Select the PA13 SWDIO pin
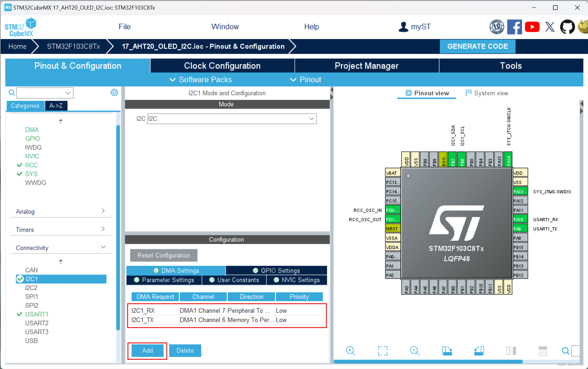Image resolution: width=588 pixels, height=369 pixels. click(x=520, y=191)
